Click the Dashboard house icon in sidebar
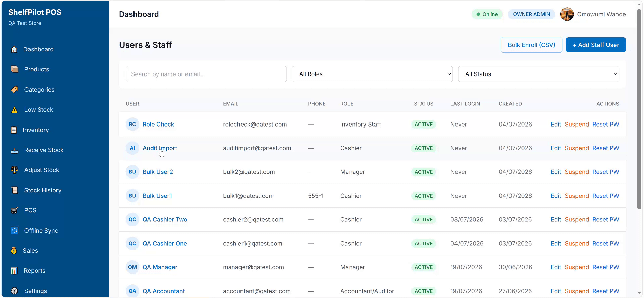Image resolution: width=644 pixels, height=298 pixels. point(14,49)
